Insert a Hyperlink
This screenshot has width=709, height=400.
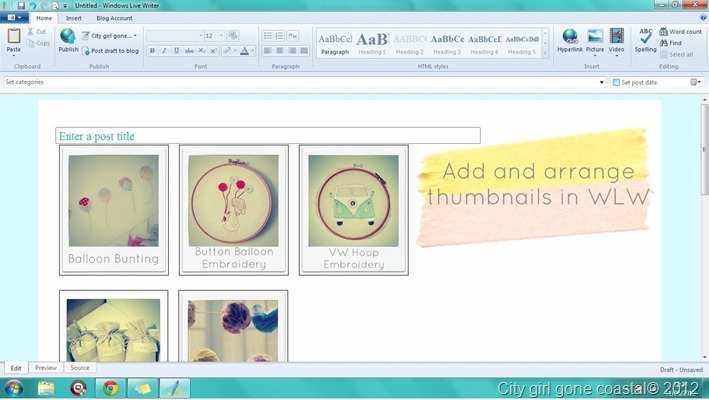570,40
